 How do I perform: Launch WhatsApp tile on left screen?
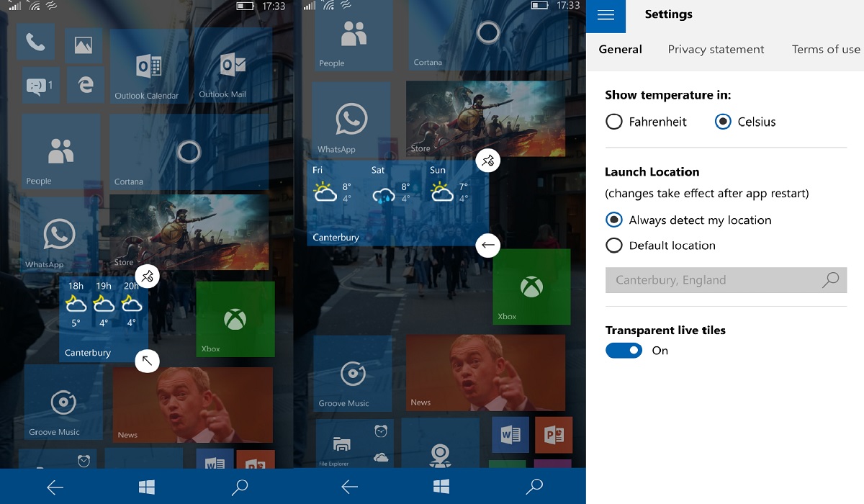pos(59,234)
